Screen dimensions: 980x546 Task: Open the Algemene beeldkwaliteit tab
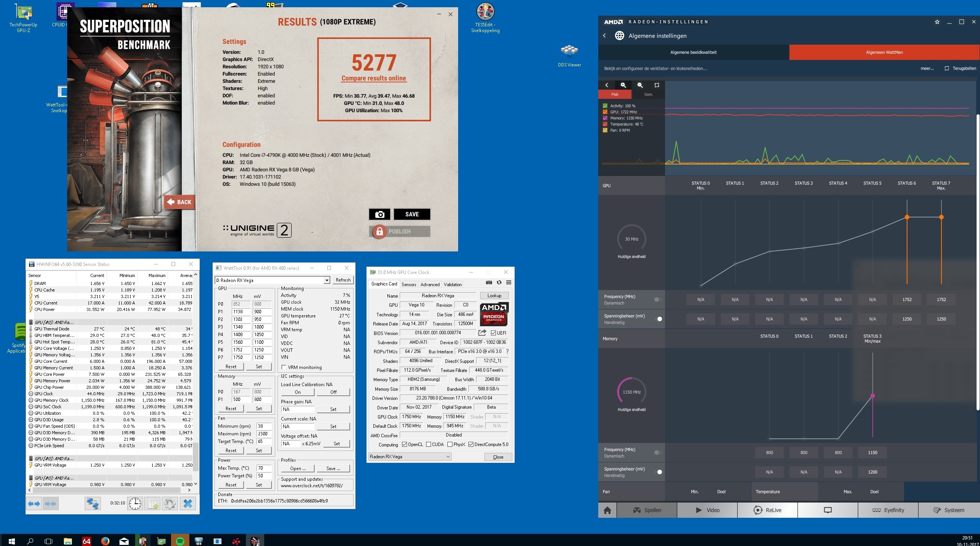point(693,52)
